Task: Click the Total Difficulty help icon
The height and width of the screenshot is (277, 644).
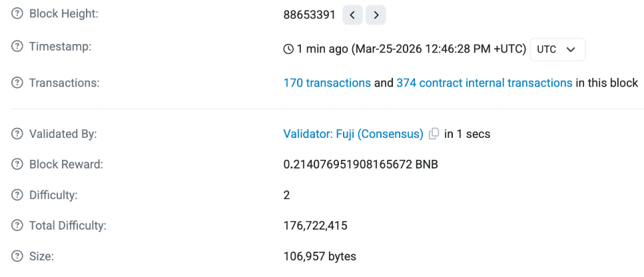Action: (x=17, y=226)
